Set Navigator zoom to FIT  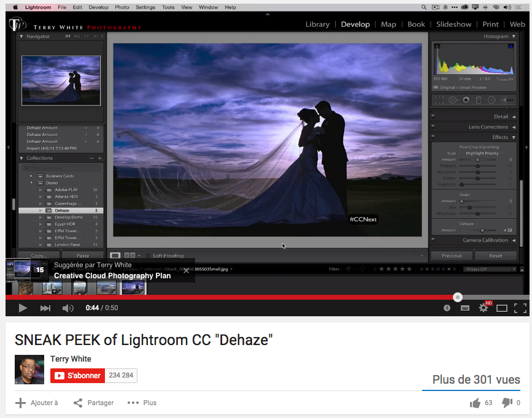tap(68, 36)
